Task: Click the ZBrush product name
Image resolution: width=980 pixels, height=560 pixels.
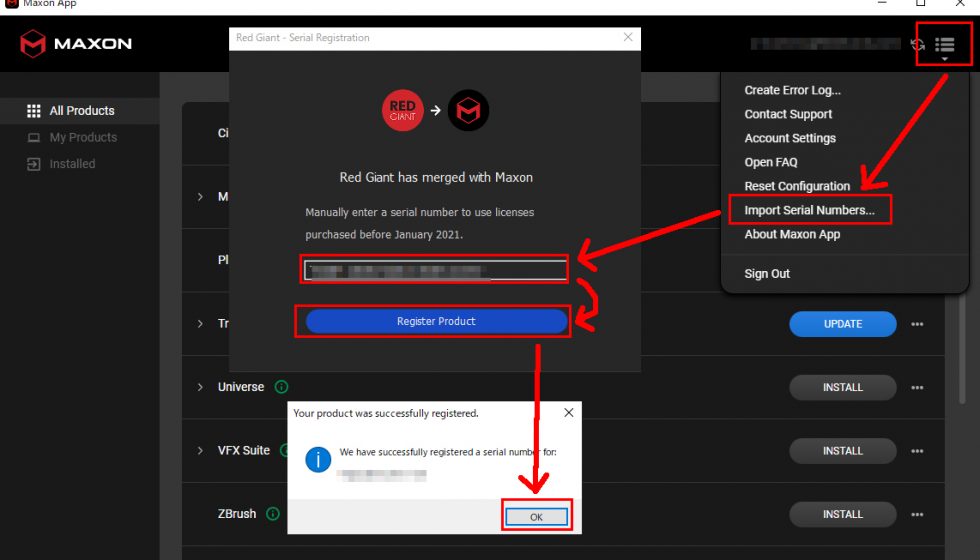Action: 237,514
